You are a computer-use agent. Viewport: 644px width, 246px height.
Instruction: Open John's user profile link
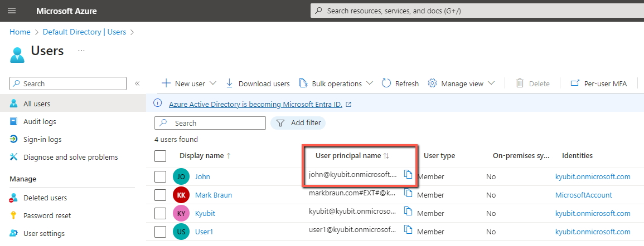[202, 177]
